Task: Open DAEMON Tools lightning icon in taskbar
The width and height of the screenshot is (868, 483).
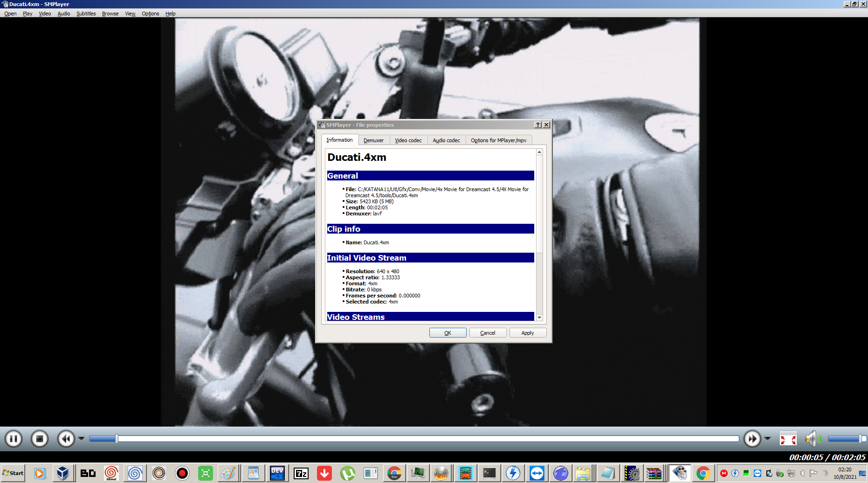Action: tap(513, 474)
